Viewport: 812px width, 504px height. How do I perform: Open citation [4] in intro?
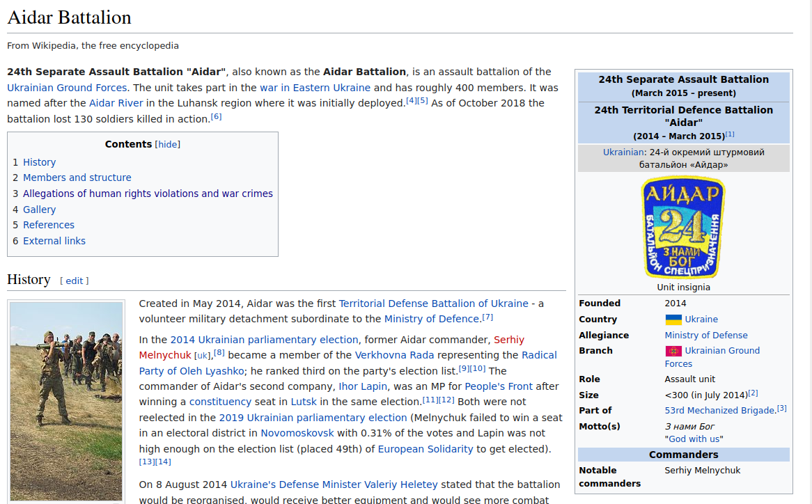[x=411, y=100]
